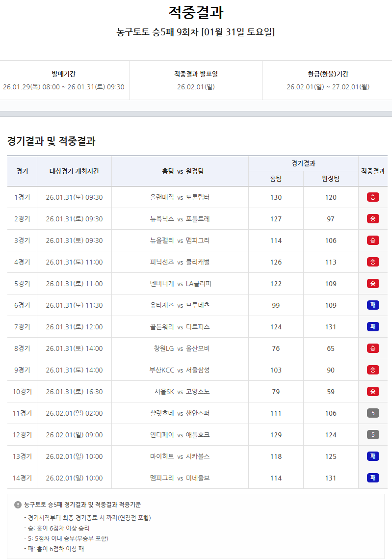Viewport: 392px width, 560px height.
Task: Click the gray 5 badge for 12경기
Action: tap(373, 435)
